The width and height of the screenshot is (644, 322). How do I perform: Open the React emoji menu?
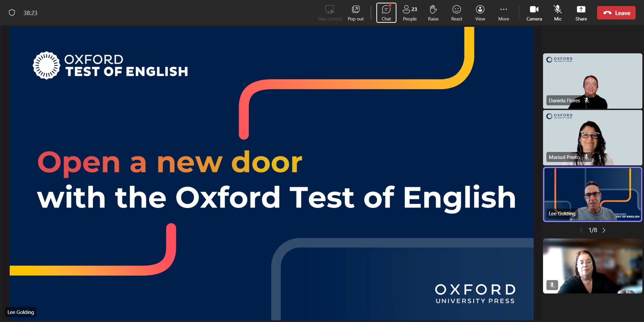pos(457,13)
